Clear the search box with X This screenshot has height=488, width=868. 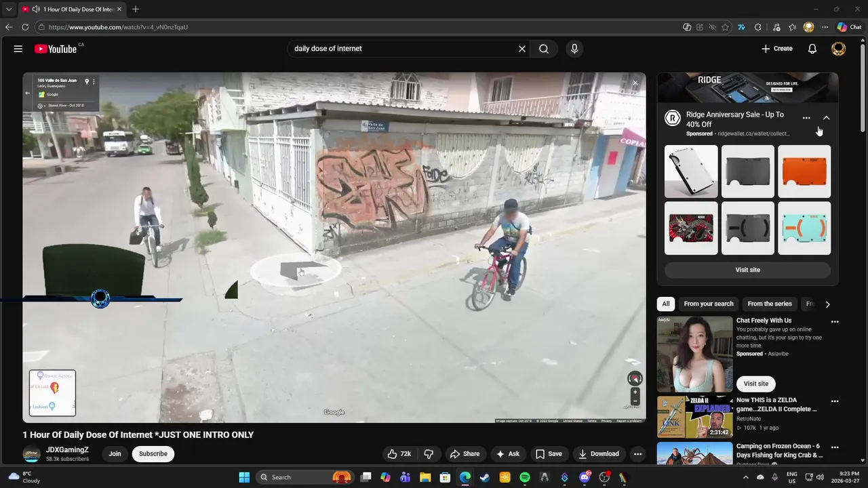click(522, 49)
